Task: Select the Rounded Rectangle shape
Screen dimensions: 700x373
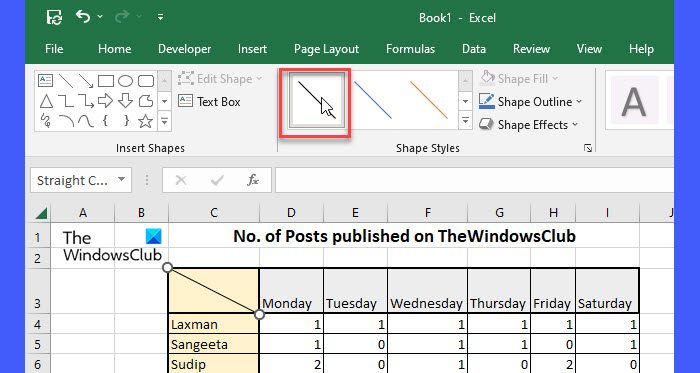Action: [x=146, y=81]
